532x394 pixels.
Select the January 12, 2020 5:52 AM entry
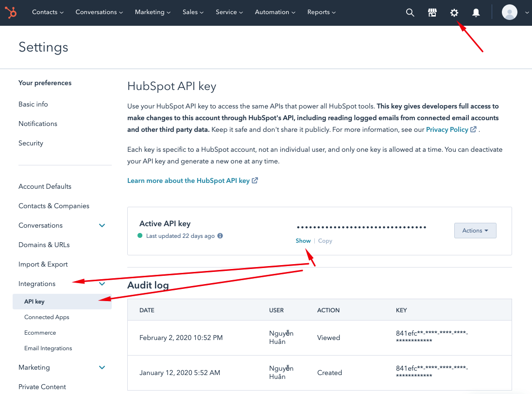tap(179, 373)
